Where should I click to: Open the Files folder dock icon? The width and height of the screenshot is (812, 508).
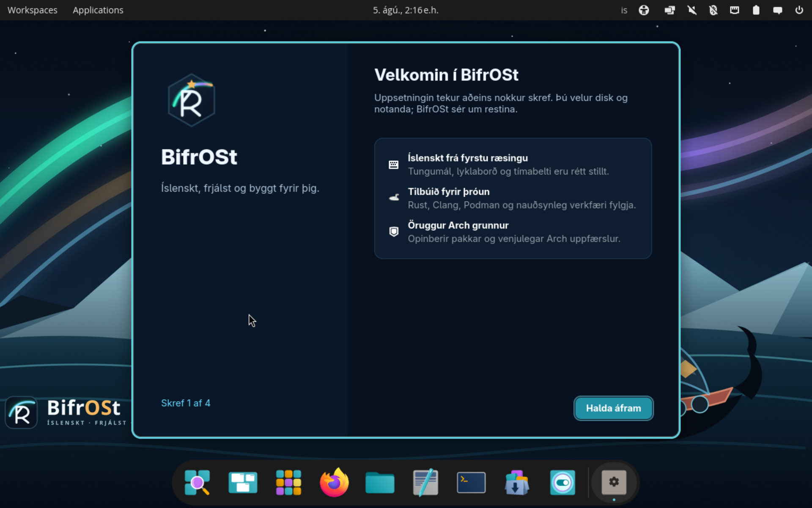click(380, 482)
